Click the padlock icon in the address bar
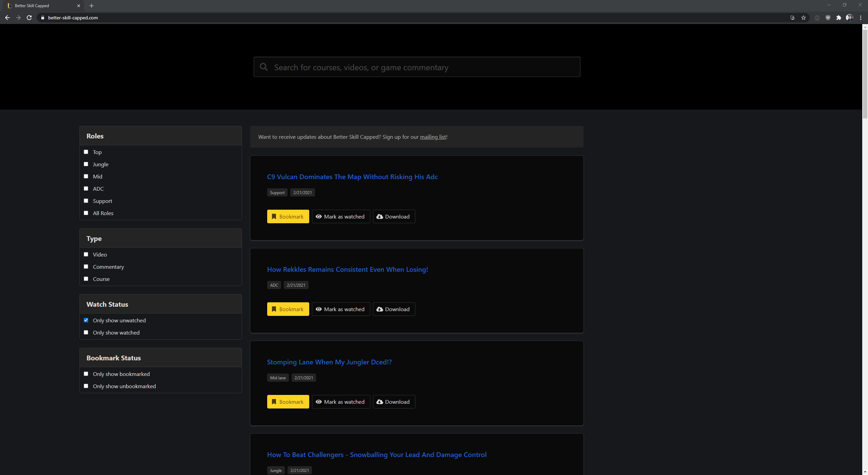This screenshot has height=475, width=868. tap(43, 18)
